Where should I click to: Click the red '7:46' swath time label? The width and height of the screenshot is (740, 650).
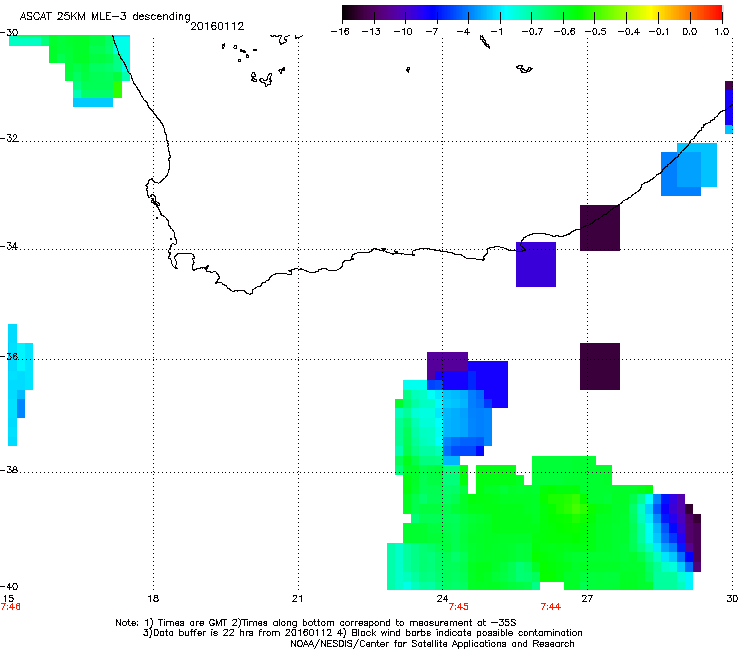tap(10, 607)
